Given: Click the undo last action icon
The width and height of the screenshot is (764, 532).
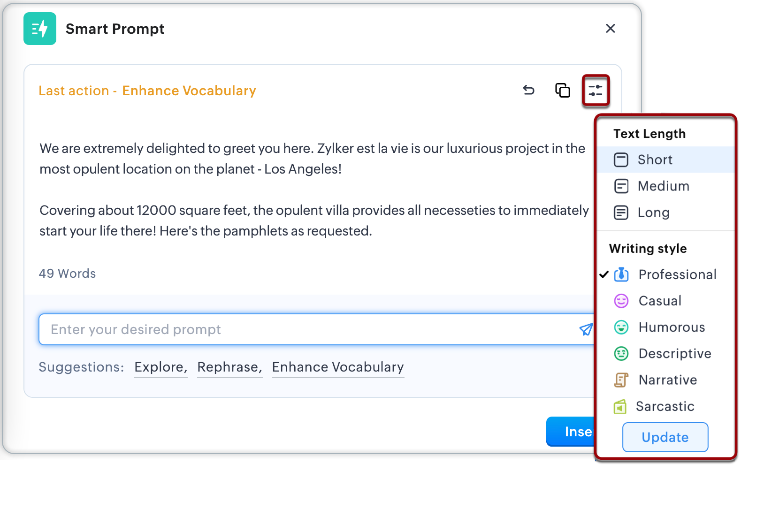Looking at the screenshot, I should (x=529, y=90).
